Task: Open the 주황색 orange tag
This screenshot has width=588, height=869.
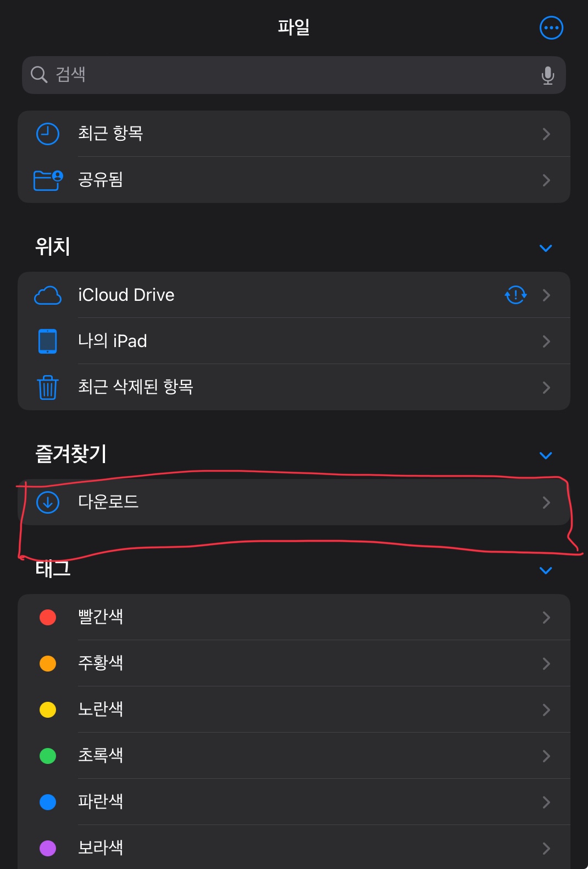Action: 294,663
